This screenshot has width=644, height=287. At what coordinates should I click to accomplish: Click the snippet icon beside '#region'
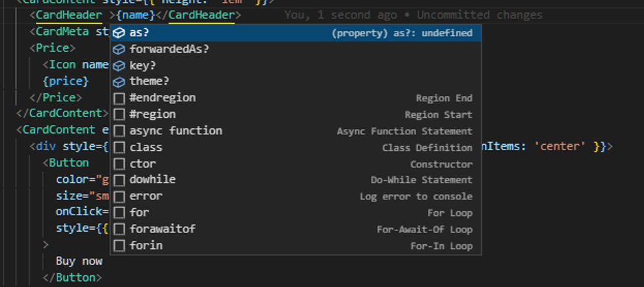click(119, 115)
